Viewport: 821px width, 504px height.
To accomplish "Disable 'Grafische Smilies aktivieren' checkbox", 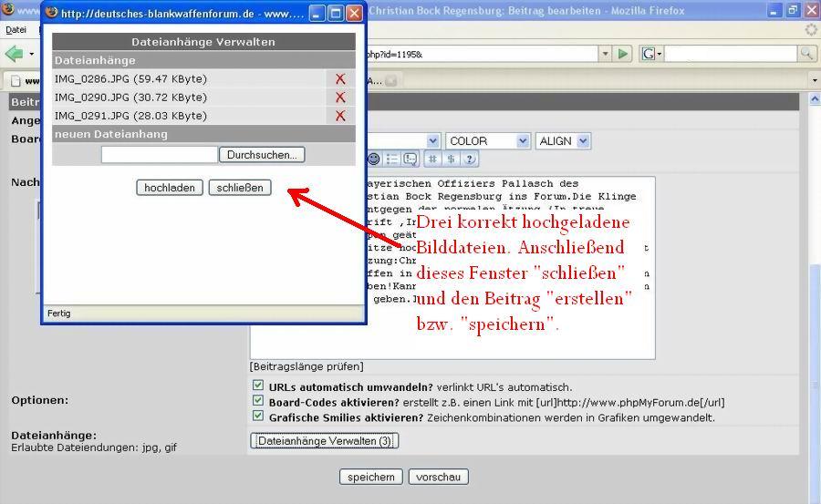I will [258, 417].
